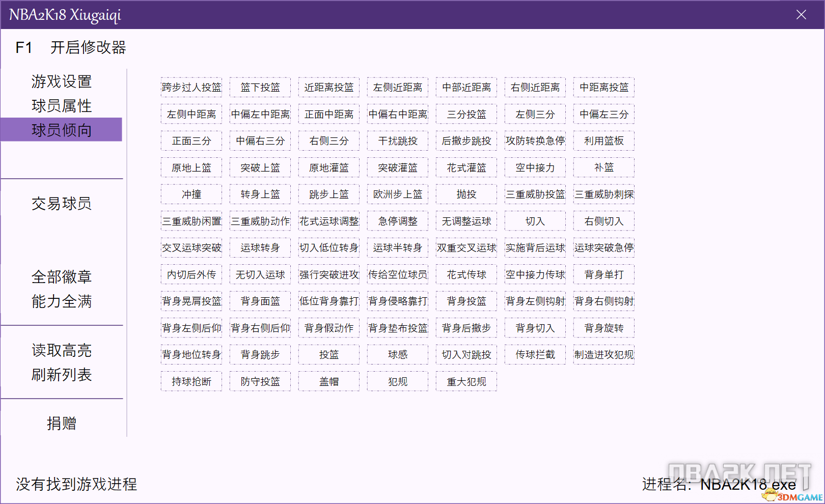Viewport: 825px width, 504px height.
Task: Click the 中距离投篮 tendency box
Action: 604,87
